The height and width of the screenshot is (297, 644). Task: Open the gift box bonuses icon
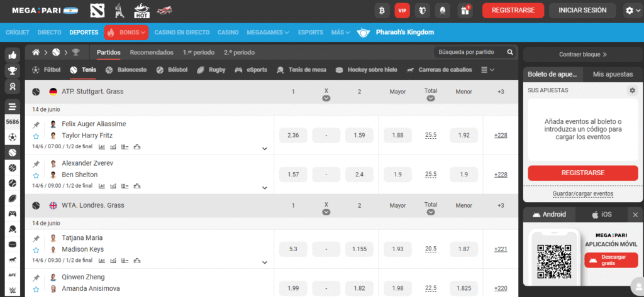coord(465,11)
